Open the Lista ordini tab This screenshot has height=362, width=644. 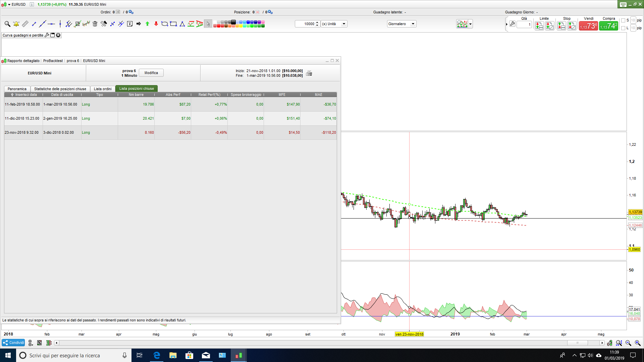(x=103, y=89)
